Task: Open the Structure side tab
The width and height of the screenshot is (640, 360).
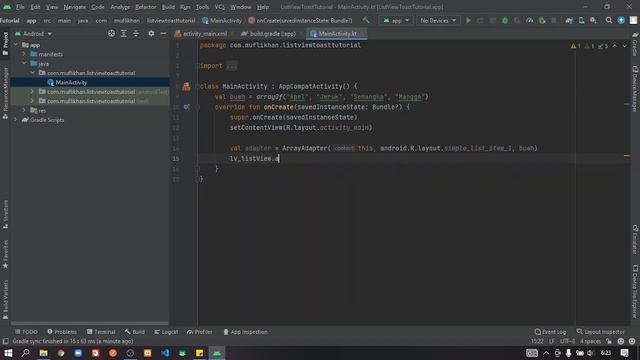Action: 5,215
